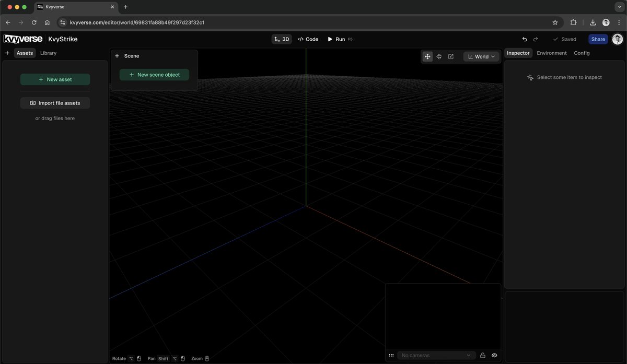Switch to the Inspector tab
This screenshot has height=364, width=627.
point(518,53)
